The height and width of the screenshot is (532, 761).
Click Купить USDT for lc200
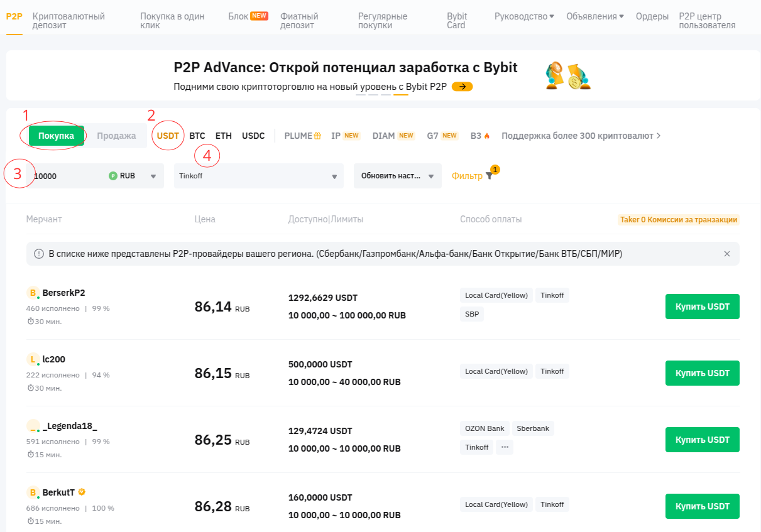click(703, 373)
